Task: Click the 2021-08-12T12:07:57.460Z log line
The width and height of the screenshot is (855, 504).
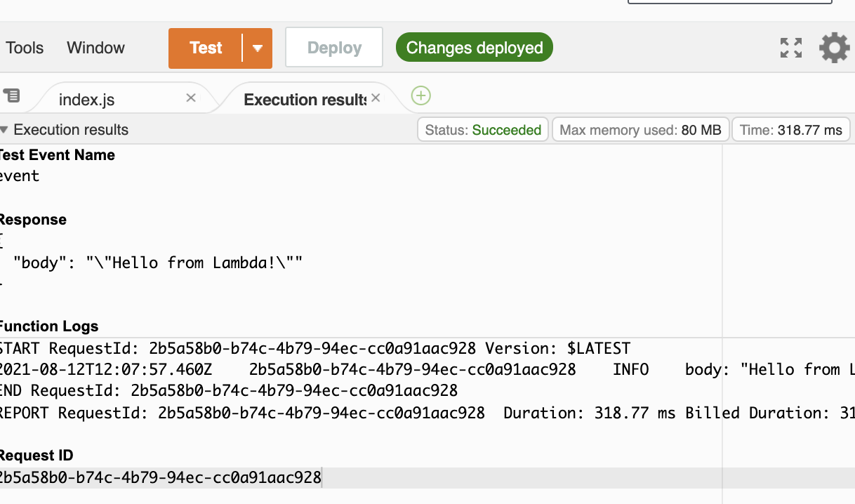Action: tap(427, 370)
